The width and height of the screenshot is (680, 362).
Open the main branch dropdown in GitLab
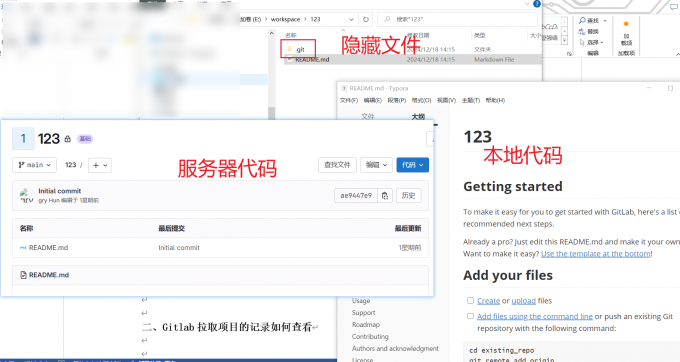click(x=34, y=165)
